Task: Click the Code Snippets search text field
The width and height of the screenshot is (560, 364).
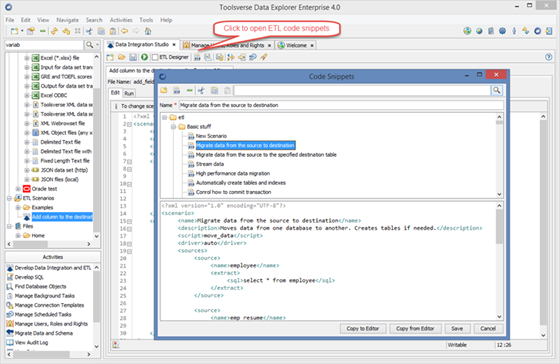Action: (x=362, y=90)
